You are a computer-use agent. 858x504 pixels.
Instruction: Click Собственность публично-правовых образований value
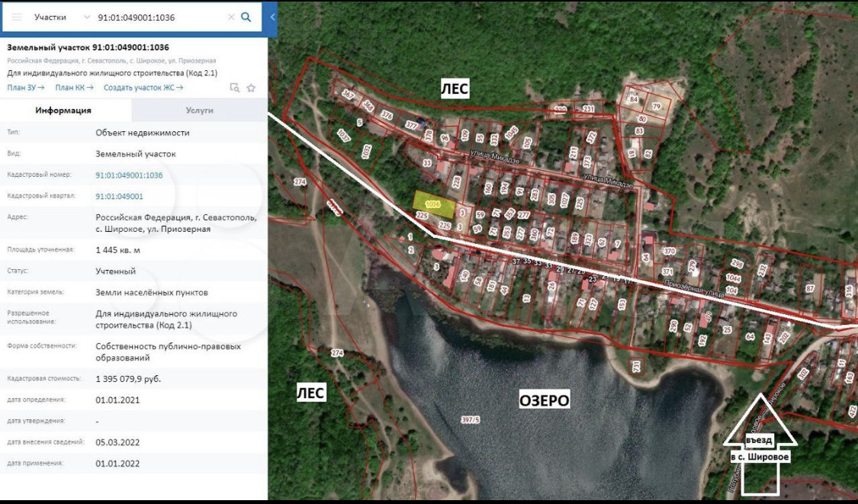click(x=168, y=352)
